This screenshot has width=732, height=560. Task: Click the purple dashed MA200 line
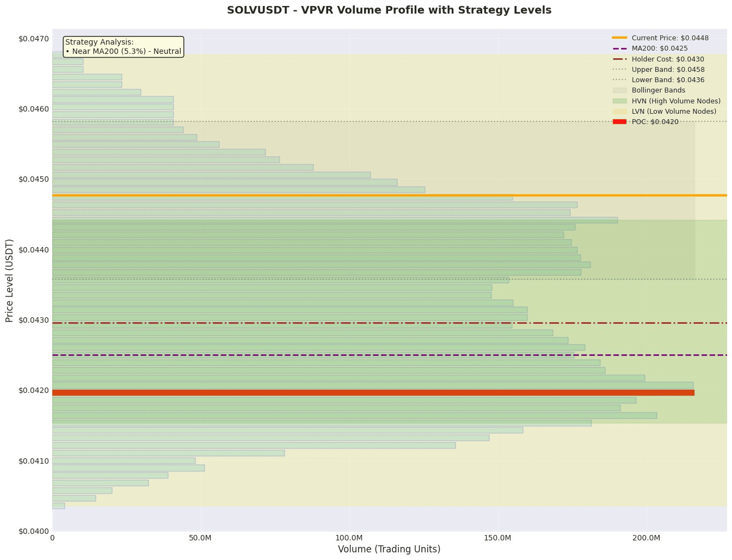[x=390, y=355]
